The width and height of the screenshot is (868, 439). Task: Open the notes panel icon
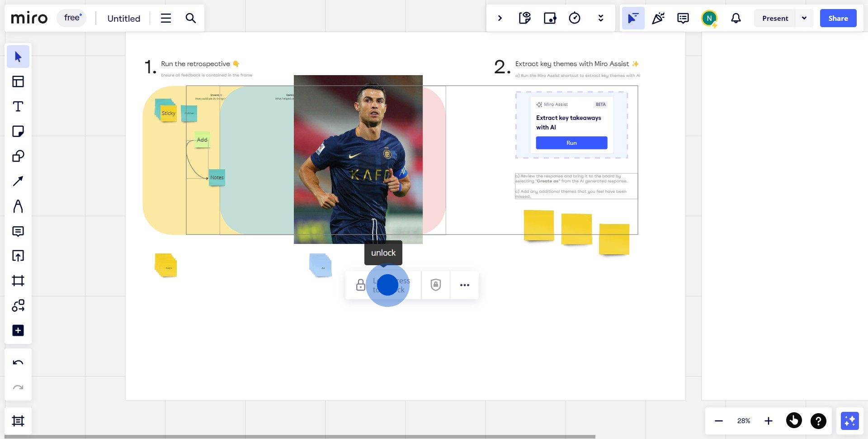[x=525, y=18]
